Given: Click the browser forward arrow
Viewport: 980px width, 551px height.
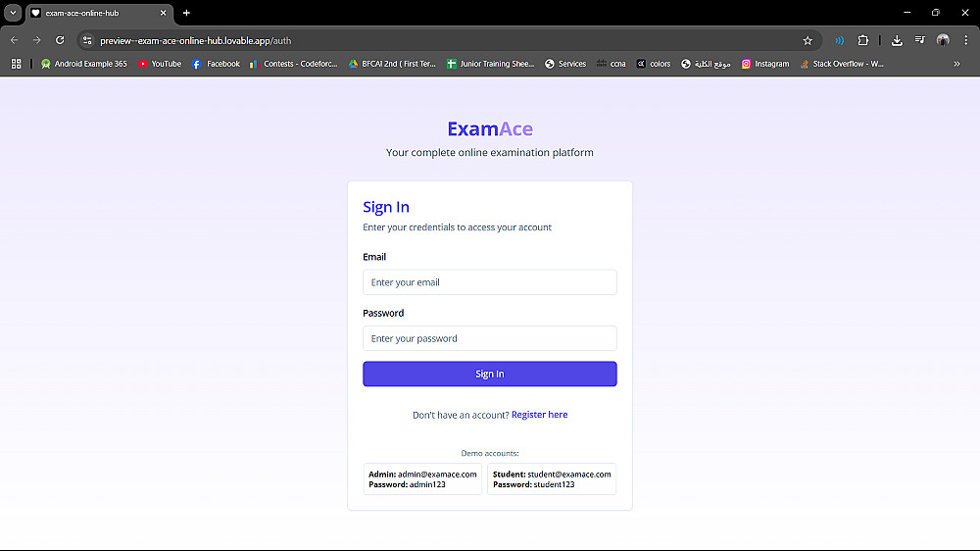Looking at the screenshot, I should [x=37, y=40].
